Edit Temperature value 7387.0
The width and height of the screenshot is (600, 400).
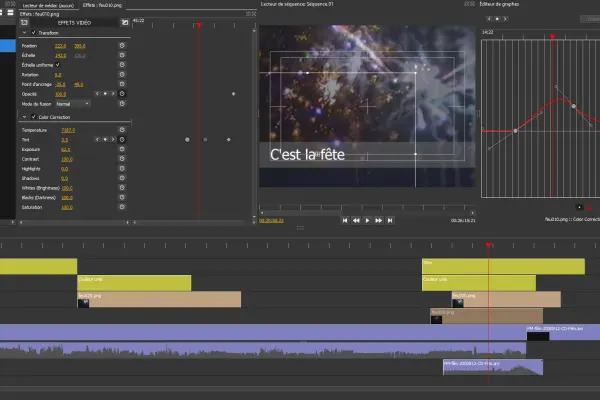(68, 130)
